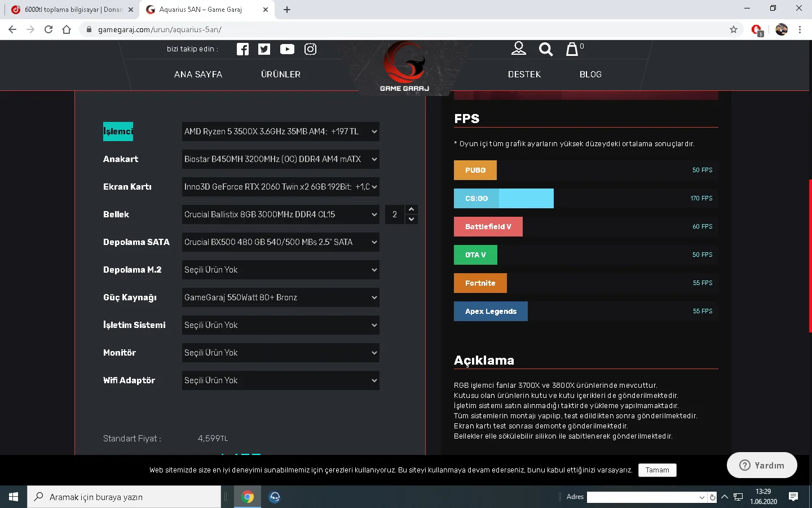Expand the Bellek memory dropdown
The width and height of the screenshot is (812, 508).
click(280, 214)
